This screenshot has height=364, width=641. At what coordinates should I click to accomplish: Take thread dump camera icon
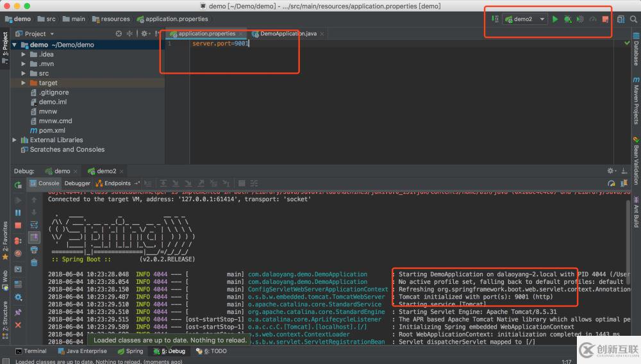[18, 269]
